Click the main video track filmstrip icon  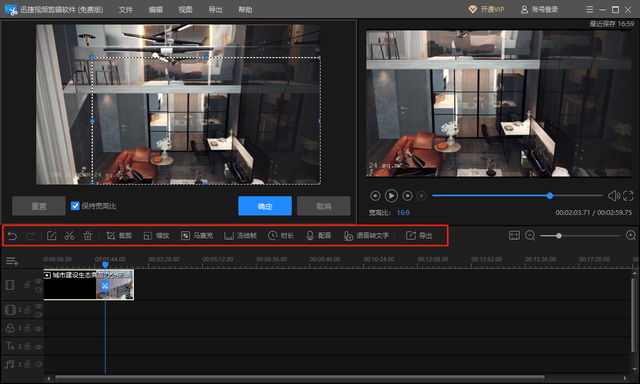(10, 285)
